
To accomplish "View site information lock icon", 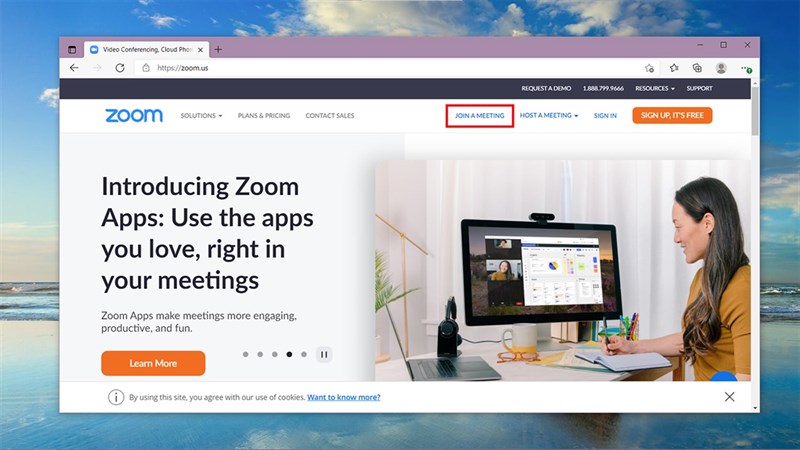I will pos(146,67).
